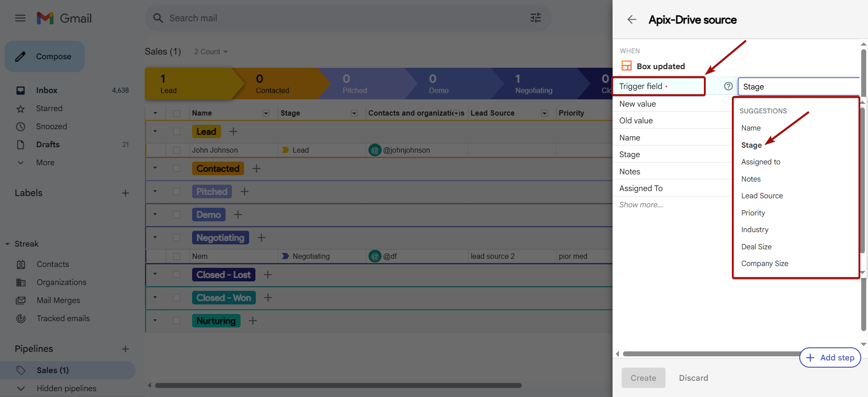Check the Contacted group checkbox
Screen dimensions: 868x397
[x=177, y=168]
